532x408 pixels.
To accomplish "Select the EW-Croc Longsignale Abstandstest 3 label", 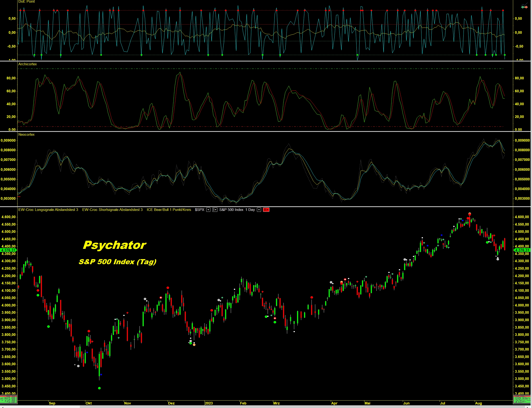I will point(48,210).
